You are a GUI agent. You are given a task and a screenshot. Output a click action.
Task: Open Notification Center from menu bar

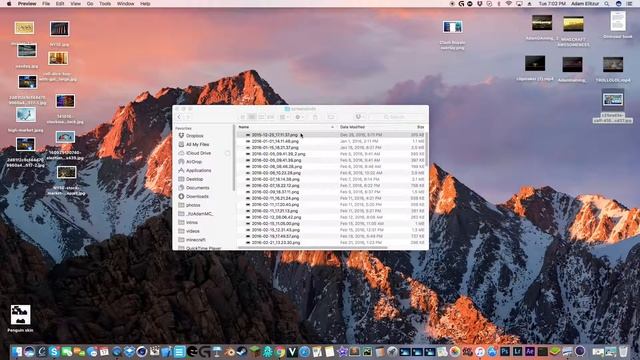tap(630, 4)
